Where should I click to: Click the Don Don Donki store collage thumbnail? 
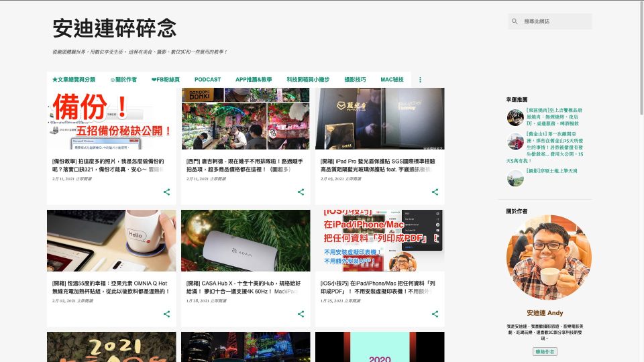tap(246, 119)
